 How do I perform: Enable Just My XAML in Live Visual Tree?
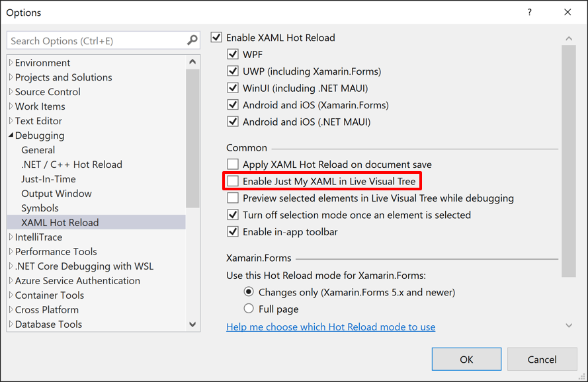232,181
